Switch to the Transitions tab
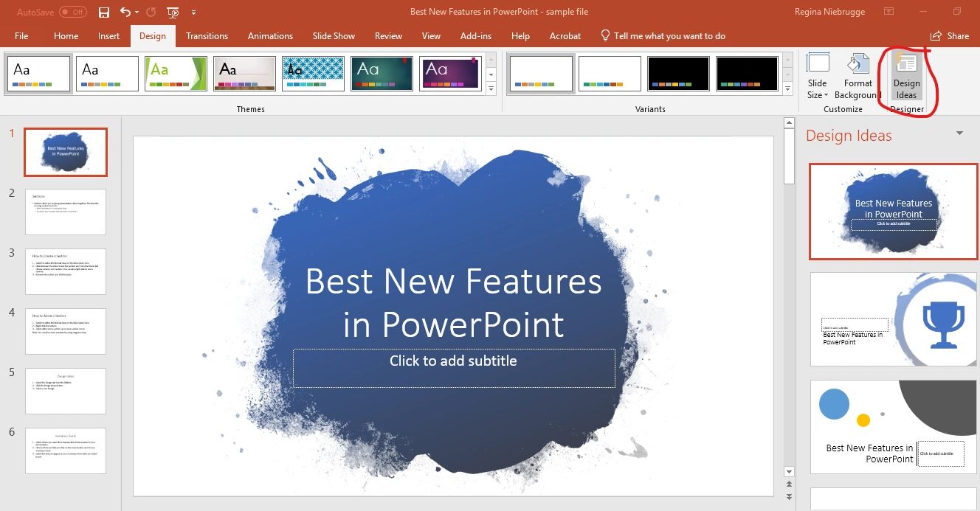 point(207,35)
